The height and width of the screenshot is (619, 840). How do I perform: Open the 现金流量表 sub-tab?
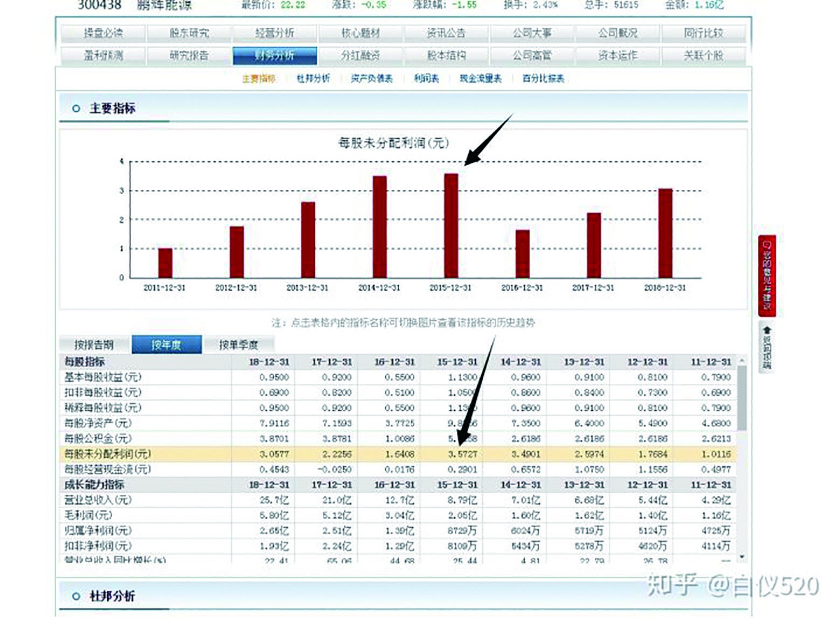pos(481,79)
